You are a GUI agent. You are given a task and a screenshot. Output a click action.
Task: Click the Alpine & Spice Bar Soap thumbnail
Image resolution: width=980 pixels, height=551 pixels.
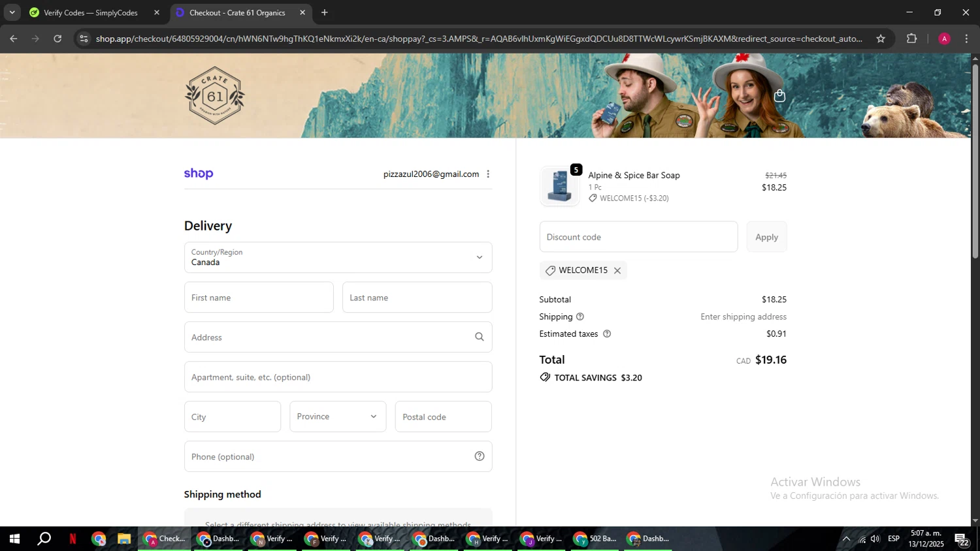point(559,186)
